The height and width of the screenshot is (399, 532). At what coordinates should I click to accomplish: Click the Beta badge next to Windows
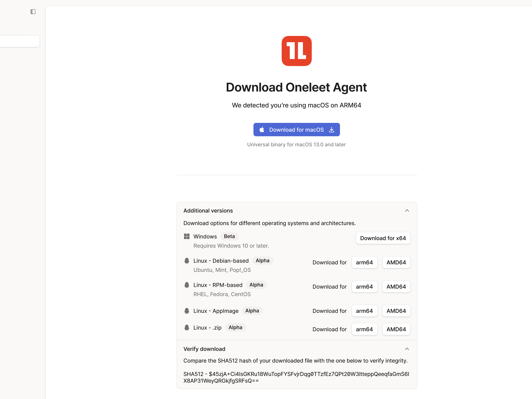[229, 236]
